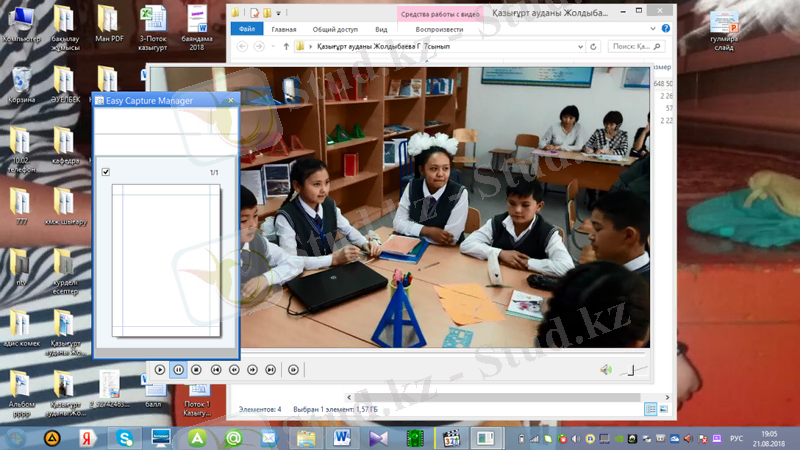Switch Explorer to details view
Viewport: 800px width, 450px height.
650,409
